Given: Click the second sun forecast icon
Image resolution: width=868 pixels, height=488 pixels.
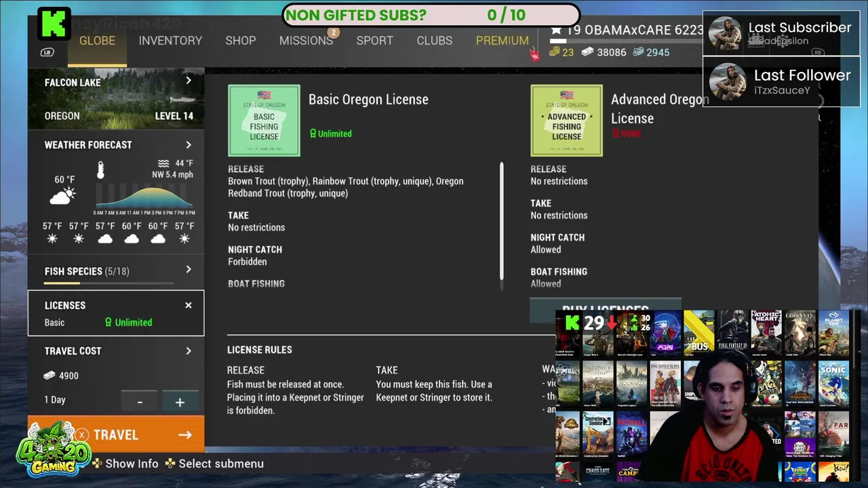Looking at the screenshot, I should click(x=79, y=239).
